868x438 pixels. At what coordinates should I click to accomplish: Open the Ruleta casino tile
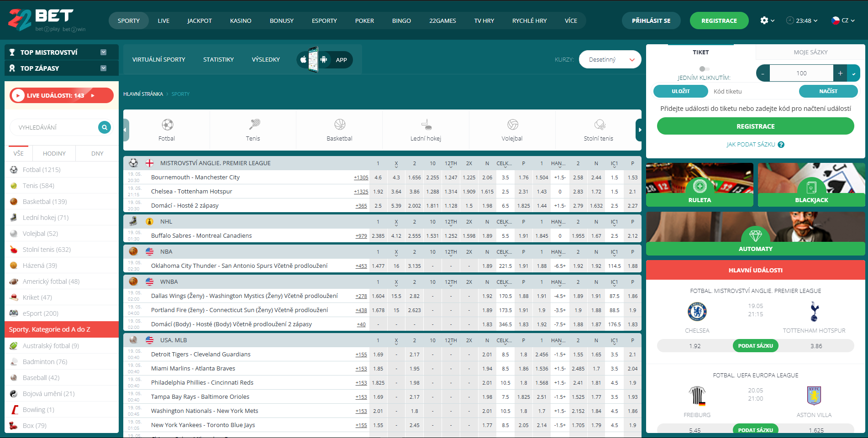(700, 185)
